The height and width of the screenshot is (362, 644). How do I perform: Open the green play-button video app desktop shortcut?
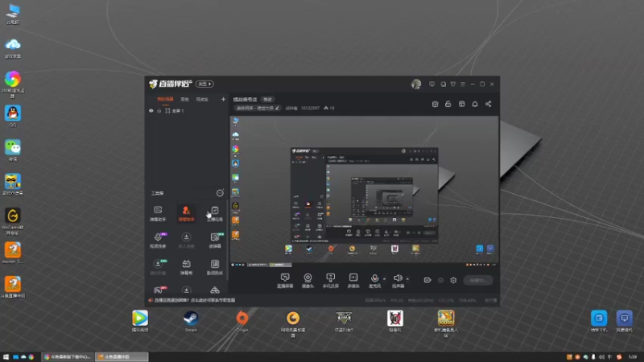click(140, 321)
